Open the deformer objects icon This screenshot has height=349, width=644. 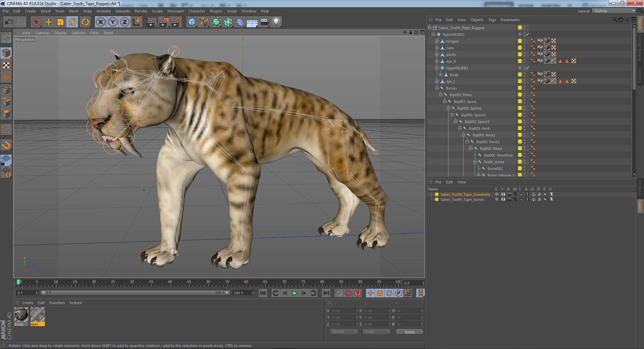[x=240, y=22]
